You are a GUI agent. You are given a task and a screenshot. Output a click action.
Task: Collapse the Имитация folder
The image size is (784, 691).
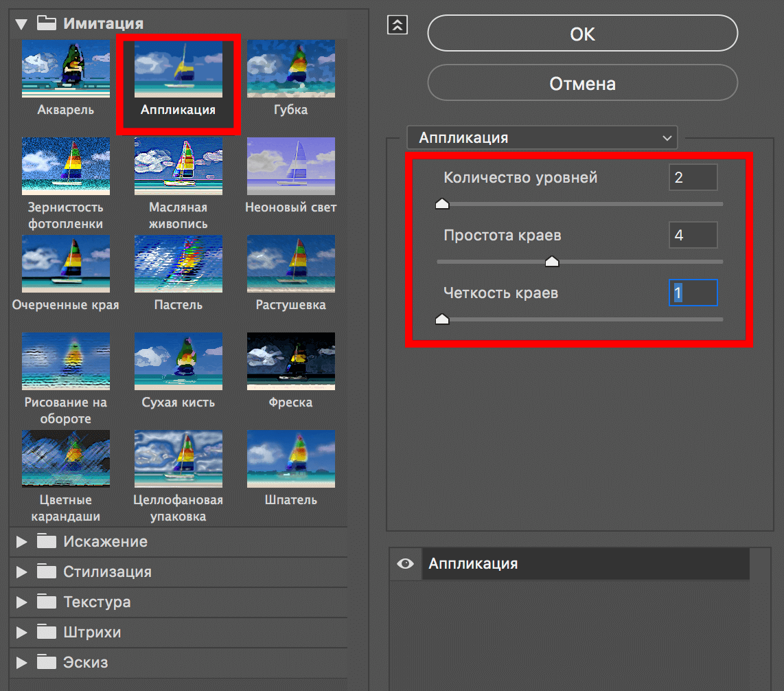21,24
